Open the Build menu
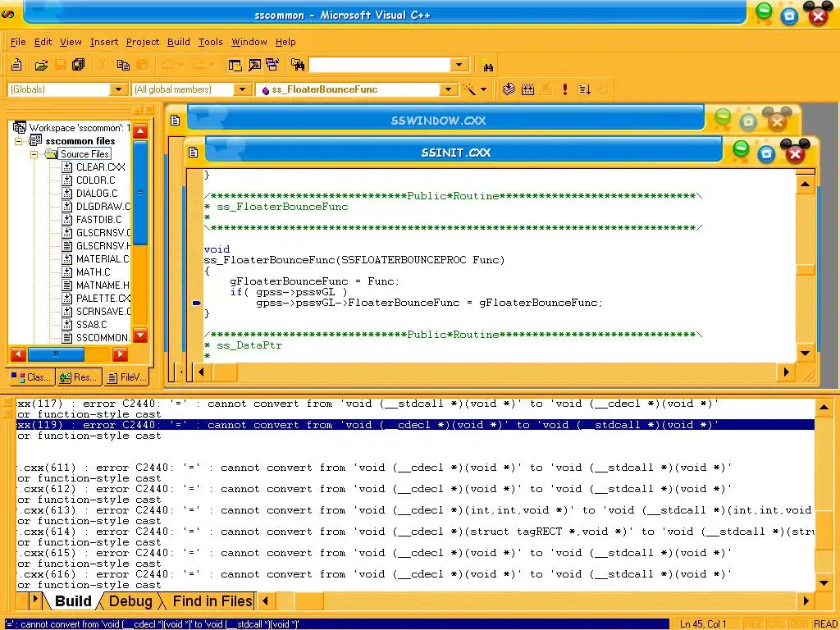This screenshot has width=840, height=630. point(178,42)
